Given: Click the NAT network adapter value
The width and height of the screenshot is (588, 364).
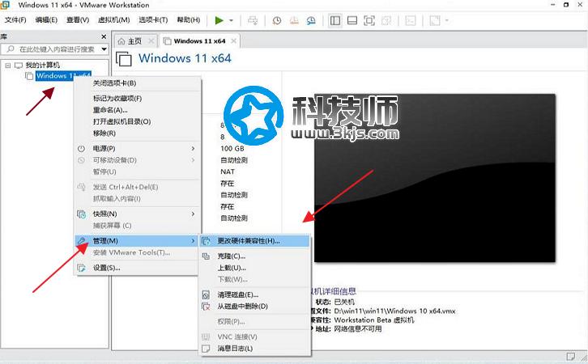Looking at the screenshot, I should pyautogui.click(x=228, y=171).
